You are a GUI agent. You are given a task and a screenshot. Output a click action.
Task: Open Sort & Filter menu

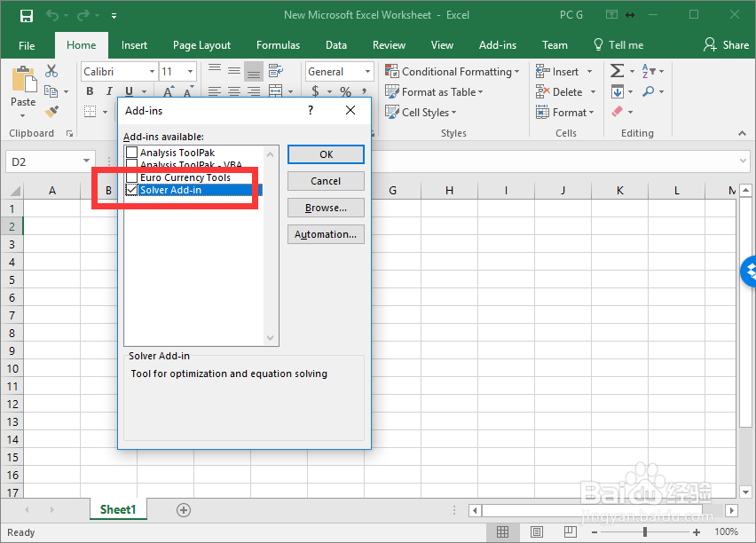tap(653, 71)
